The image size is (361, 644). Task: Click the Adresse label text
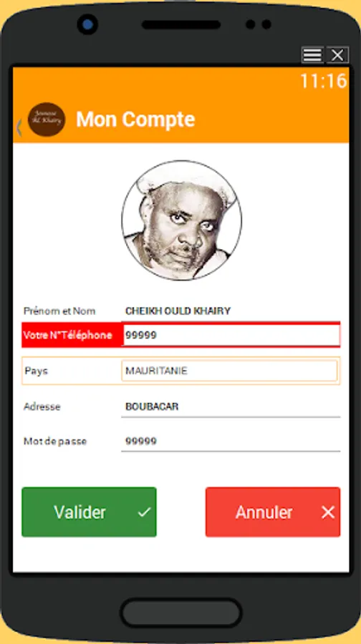point(42,406)
